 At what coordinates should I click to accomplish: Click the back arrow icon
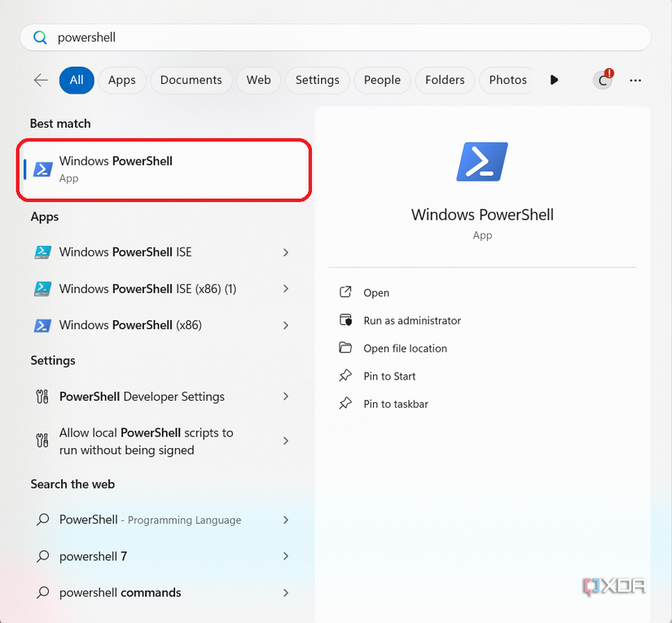(x=41, y=80)
